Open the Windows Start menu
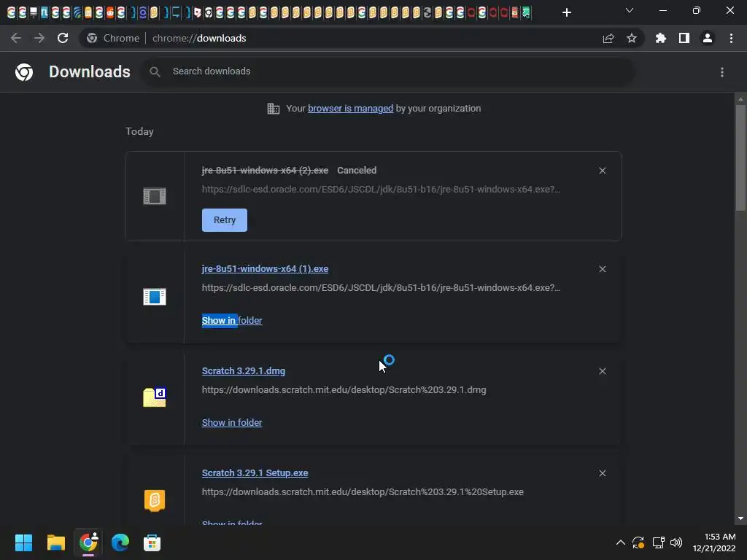 [x=23, y=542]
